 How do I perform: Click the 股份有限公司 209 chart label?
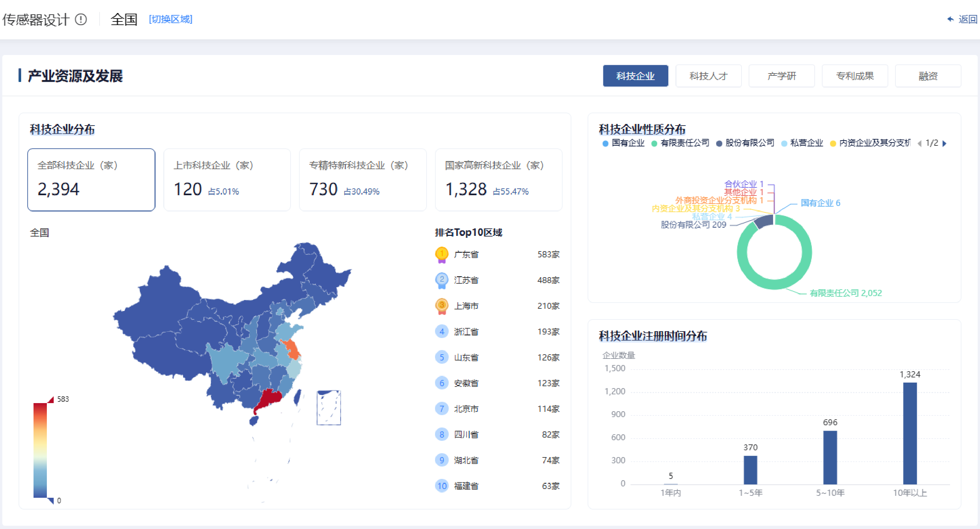click(693, 225)
